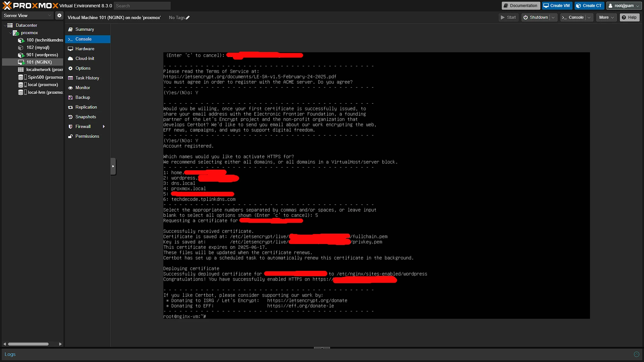
Task: Collapse the Datacenter tree node
Action: coord(5,25)
